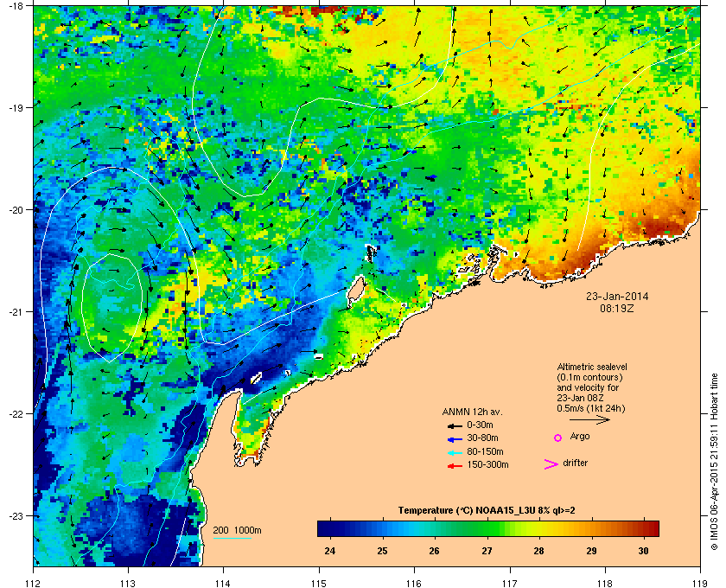Click the -22 latitude axis label

point(16,414)
